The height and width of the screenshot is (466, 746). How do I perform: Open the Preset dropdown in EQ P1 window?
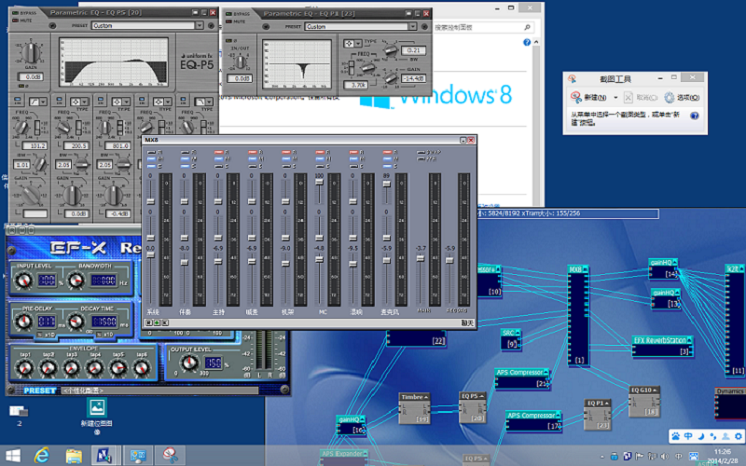[x=412, y=27]
